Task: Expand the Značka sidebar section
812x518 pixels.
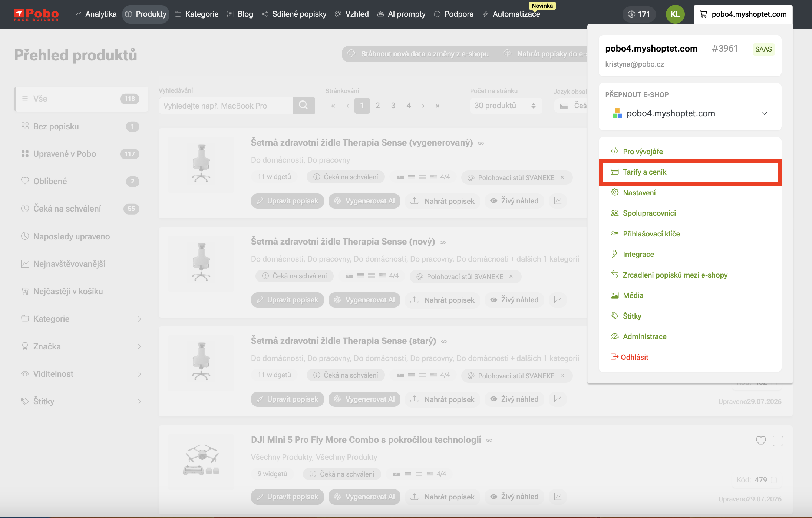Action: coord(81,346)
